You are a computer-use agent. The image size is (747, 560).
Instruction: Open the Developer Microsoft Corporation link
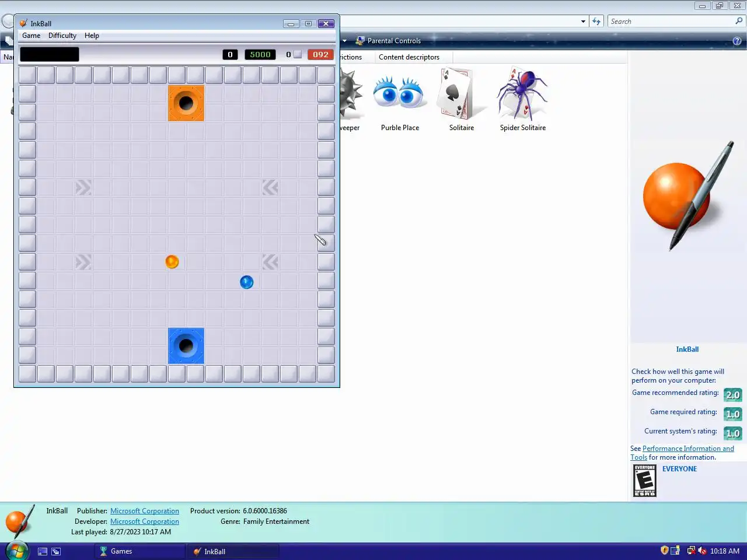145,521
